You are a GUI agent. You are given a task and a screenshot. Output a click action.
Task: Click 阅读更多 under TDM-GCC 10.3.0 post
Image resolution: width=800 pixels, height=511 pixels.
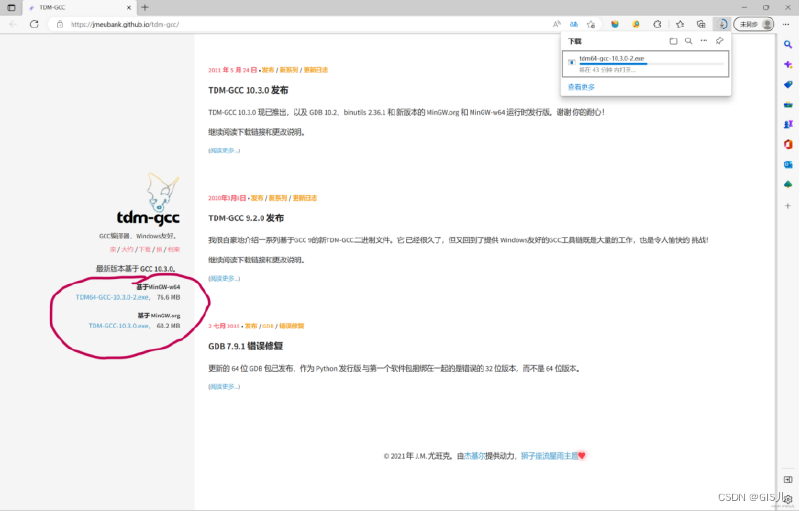(224, 150)
